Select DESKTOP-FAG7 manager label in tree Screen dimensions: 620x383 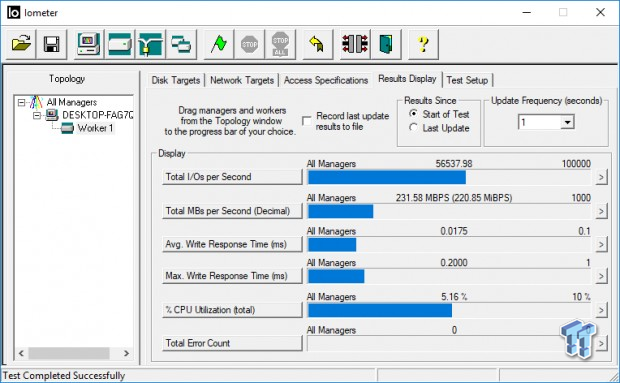[x=97, y=115]
